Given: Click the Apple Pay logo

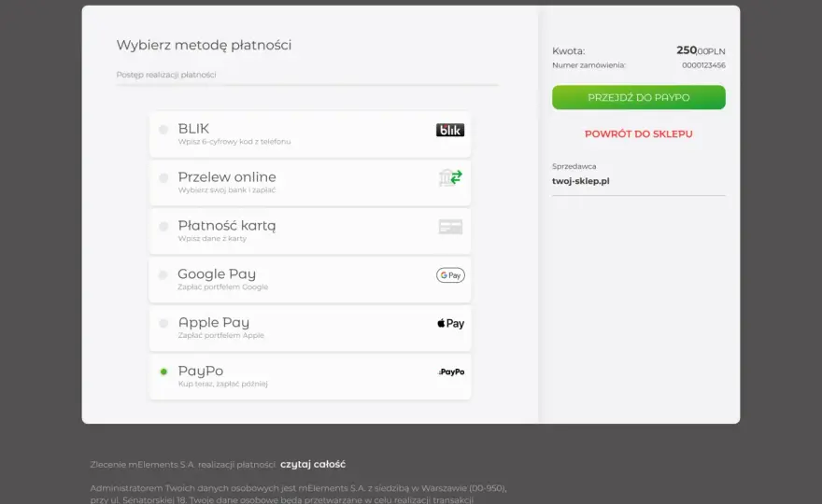Looking at the screenshot, I should pyautogui.click(x=451, y=323).
